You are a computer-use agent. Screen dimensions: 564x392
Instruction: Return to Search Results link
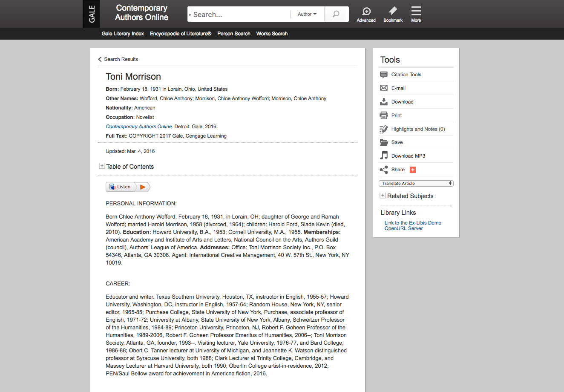121,59
